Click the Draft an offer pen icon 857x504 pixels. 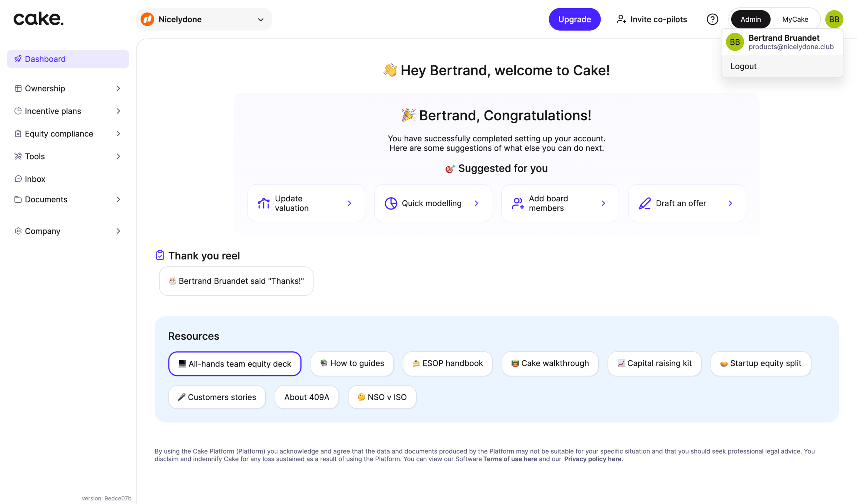[645, 203]
